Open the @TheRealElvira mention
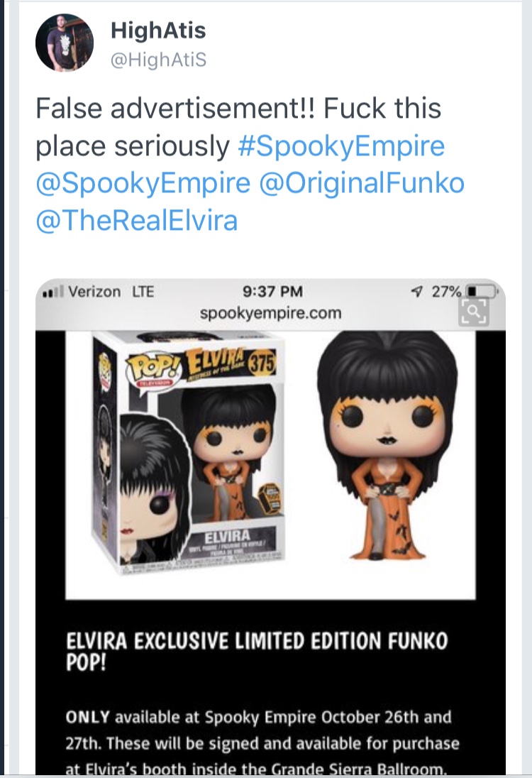The image size is (532, 778). coord(137,220)
